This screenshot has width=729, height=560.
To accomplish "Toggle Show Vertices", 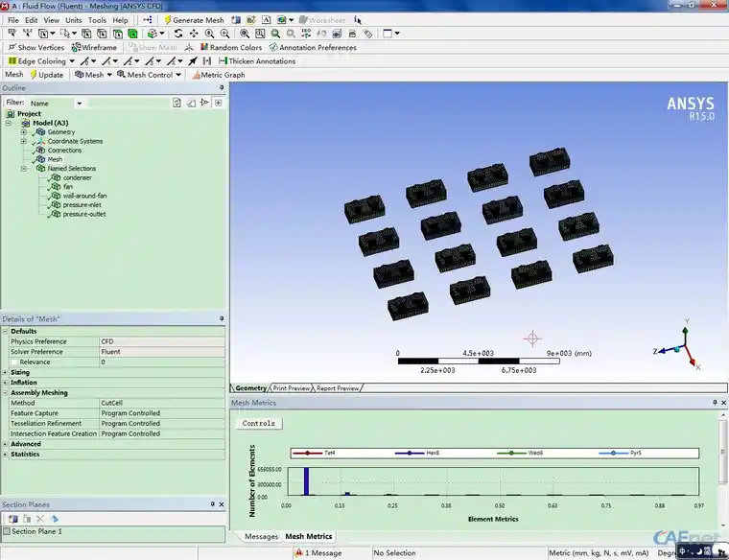I will [36, 47].
